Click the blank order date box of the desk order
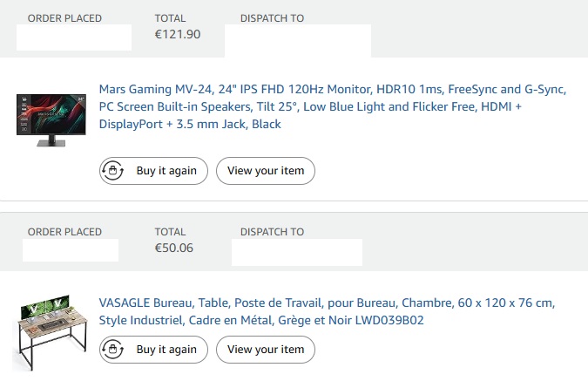Viewport: 588px width, 381px height. (71, 250)
